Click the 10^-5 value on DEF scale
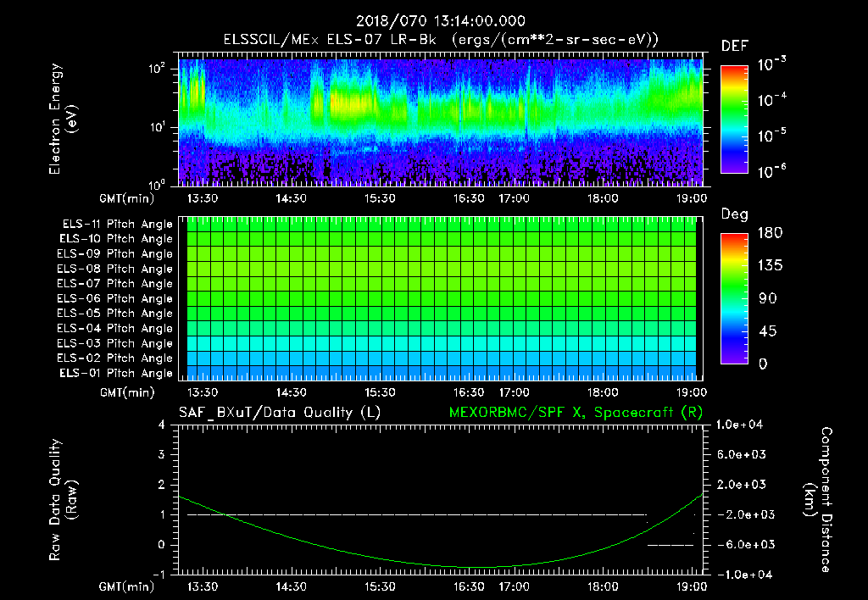868x600 pixels. pyautogui.click(x=771, y=135)
